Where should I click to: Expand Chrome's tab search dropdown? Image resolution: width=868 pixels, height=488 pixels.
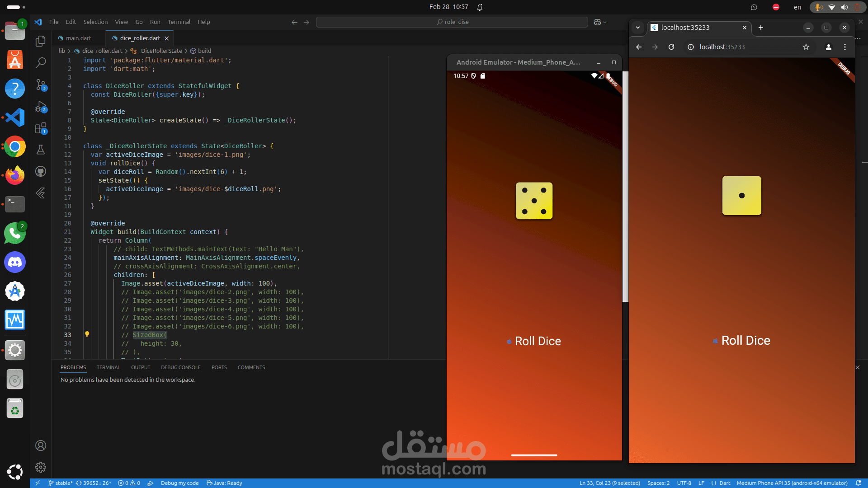pos(637,28)
